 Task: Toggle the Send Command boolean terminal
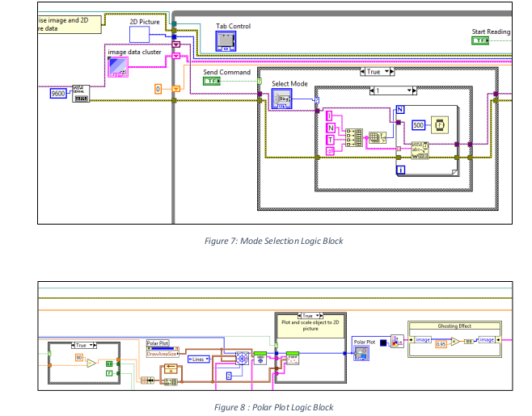tap(212, 81)
